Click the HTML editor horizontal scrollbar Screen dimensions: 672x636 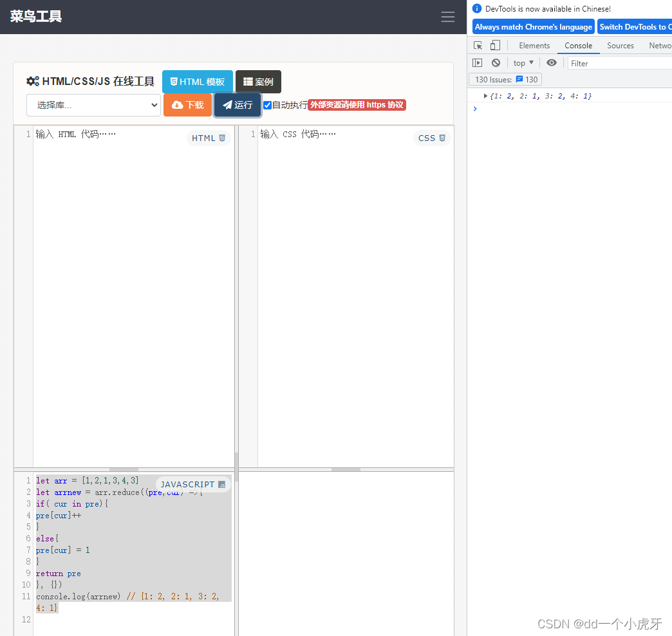[x=124, y=469]
